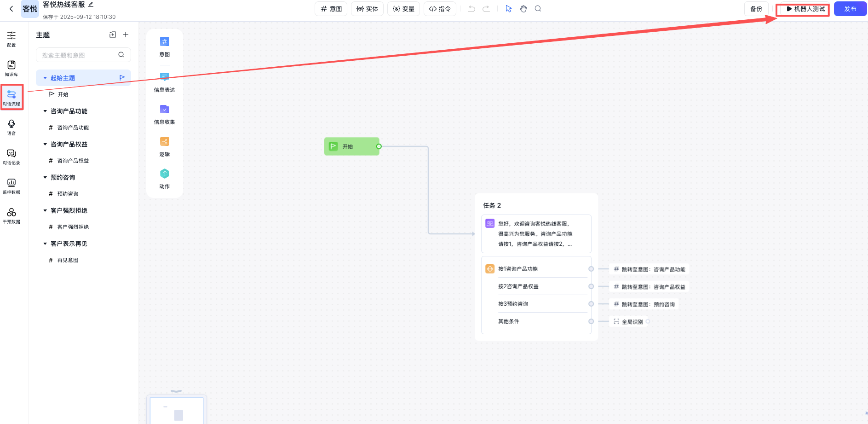Open the 语音 voice settings icon
868x424 pixels.
click(x=11, y=127)
